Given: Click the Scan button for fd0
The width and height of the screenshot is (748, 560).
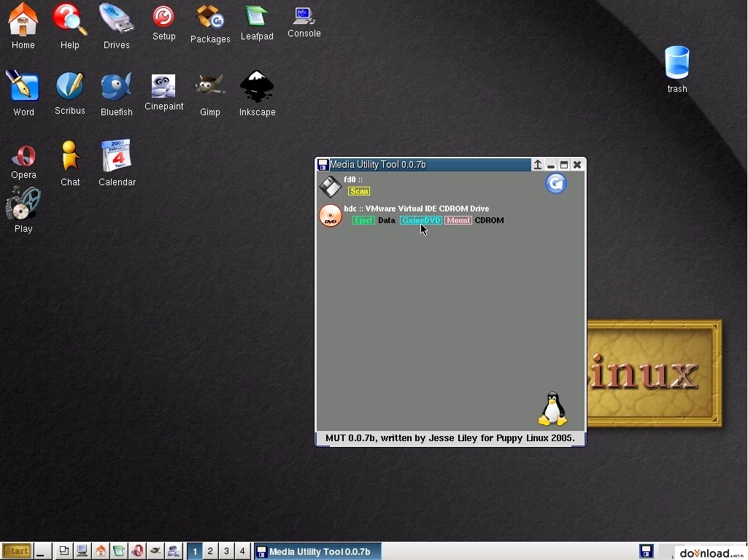Looking at the screenshot, I should (359, 191).
